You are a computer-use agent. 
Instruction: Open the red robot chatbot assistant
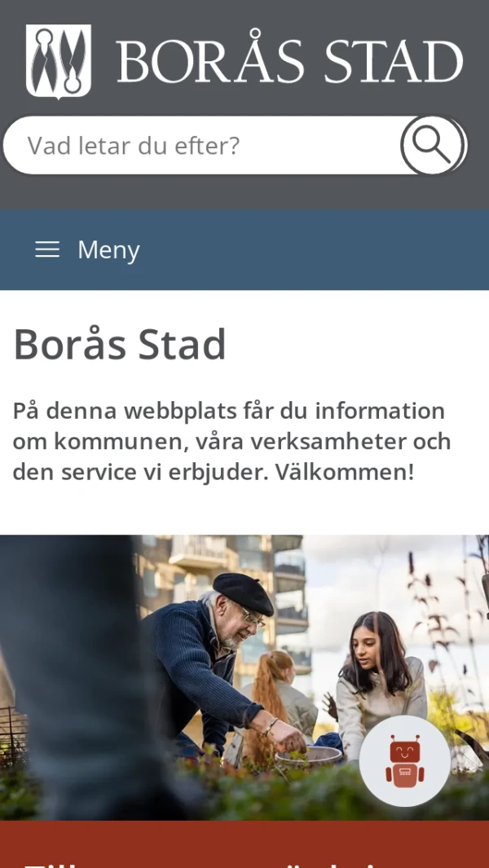tap(405, 760)
